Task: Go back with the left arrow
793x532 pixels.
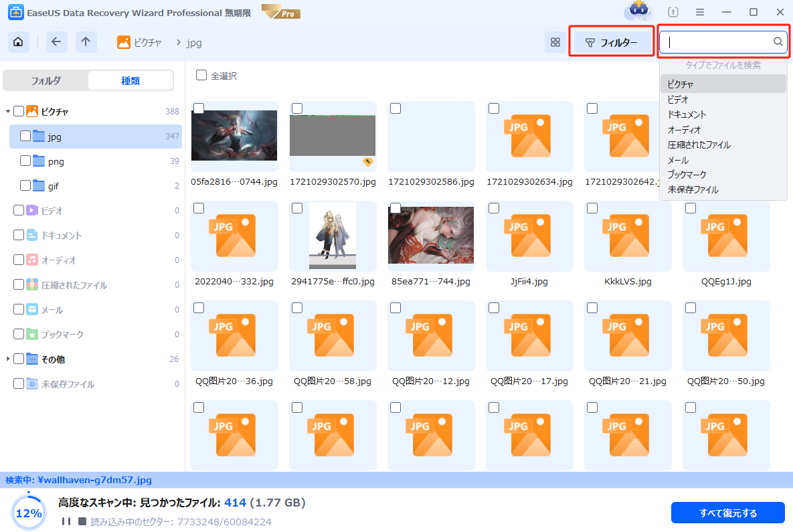Action: (x=56, y=42)
